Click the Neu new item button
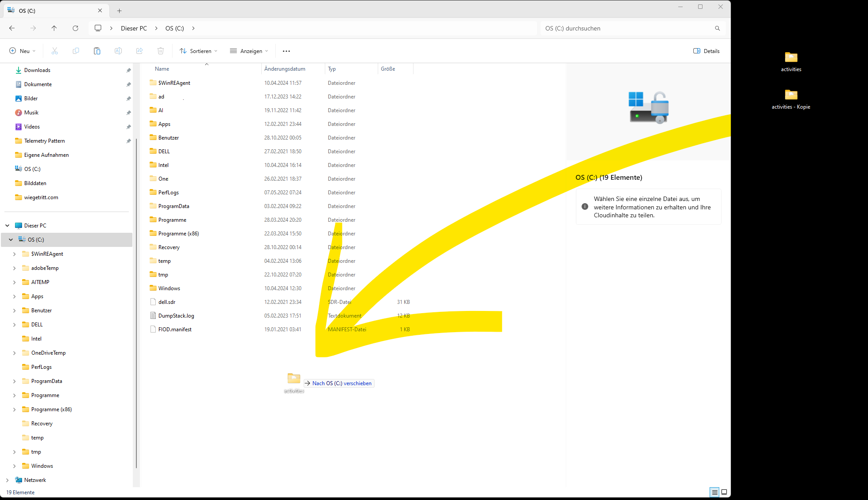 click(x=22, y=51)
